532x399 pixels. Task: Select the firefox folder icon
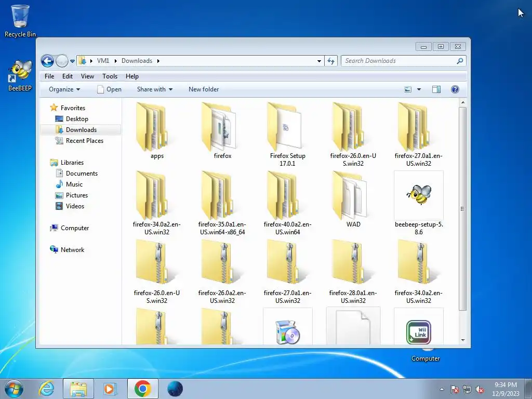(218, 128)
